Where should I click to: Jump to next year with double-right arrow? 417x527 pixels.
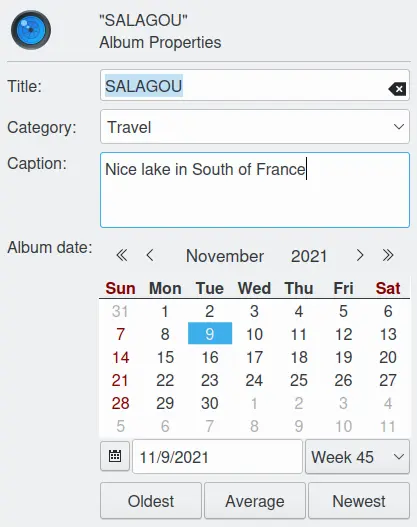point(388,255)
